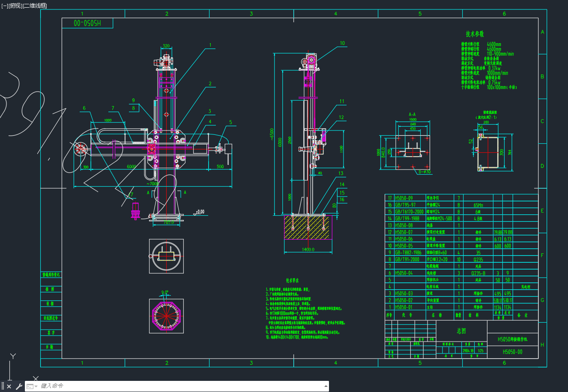Select the 2904.18 weight value in title block

(468, 350)
